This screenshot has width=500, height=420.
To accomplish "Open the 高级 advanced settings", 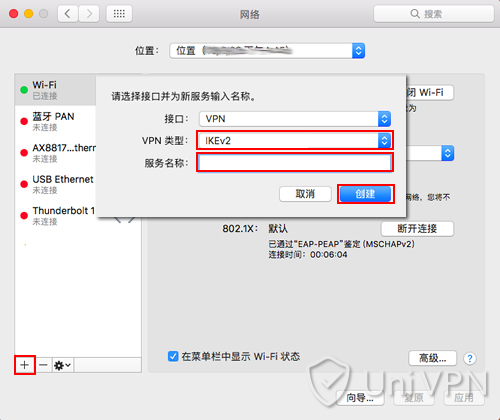I will click(432, 358).
